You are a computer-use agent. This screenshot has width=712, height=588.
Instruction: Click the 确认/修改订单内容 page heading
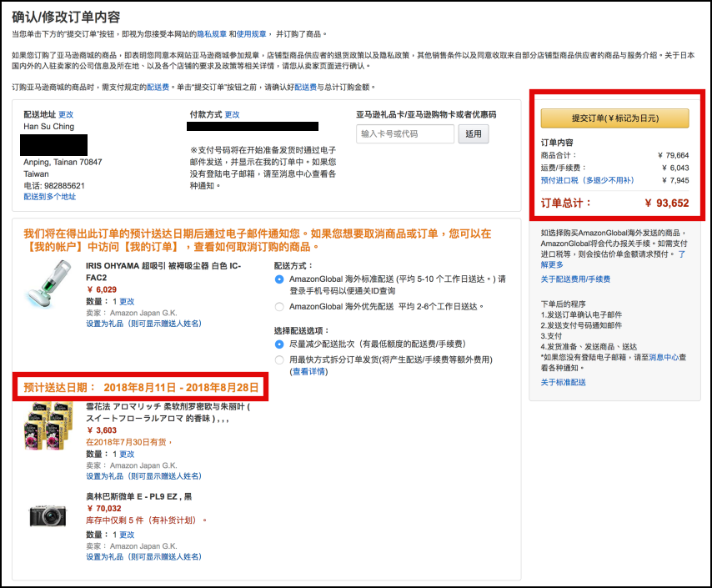point(66,17)
